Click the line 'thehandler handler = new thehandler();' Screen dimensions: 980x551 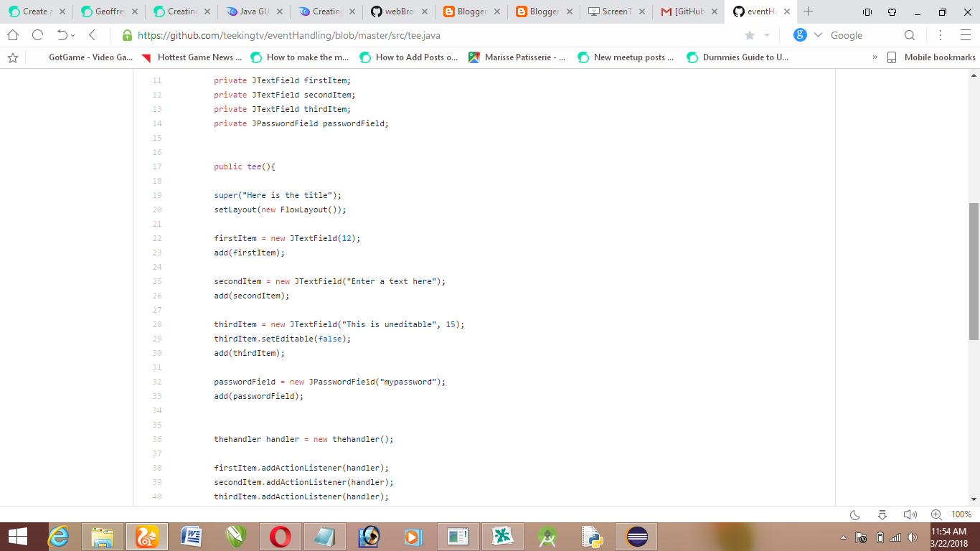(x=303, y=439)
